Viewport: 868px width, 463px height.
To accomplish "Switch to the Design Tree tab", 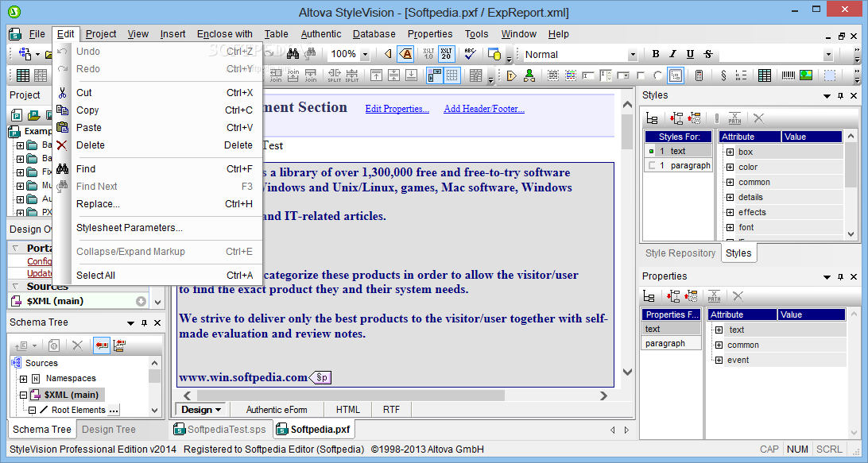I will point(108,430).
